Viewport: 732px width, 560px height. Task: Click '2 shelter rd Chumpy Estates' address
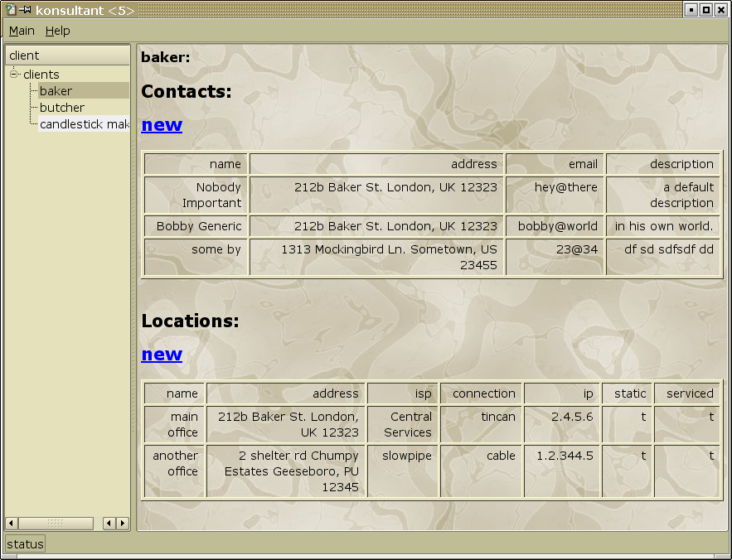291,471
